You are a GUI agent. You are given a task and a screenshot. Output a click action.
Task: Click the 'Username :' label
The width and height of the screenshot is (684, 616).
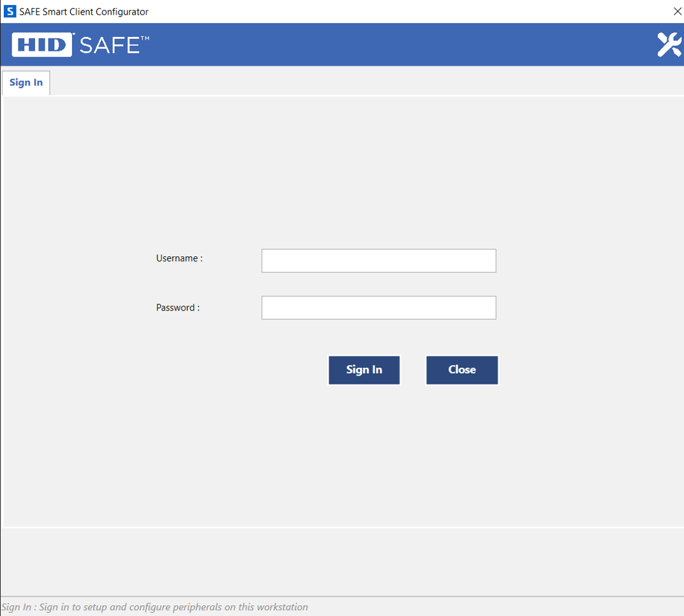click(x=179, y=258)
